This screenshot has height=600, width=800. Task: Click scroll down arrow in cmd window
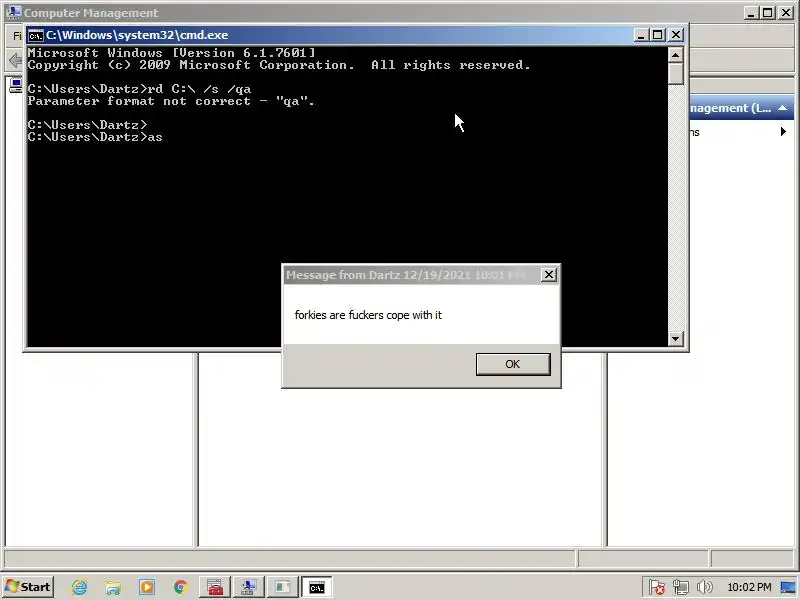coord(676,338)
